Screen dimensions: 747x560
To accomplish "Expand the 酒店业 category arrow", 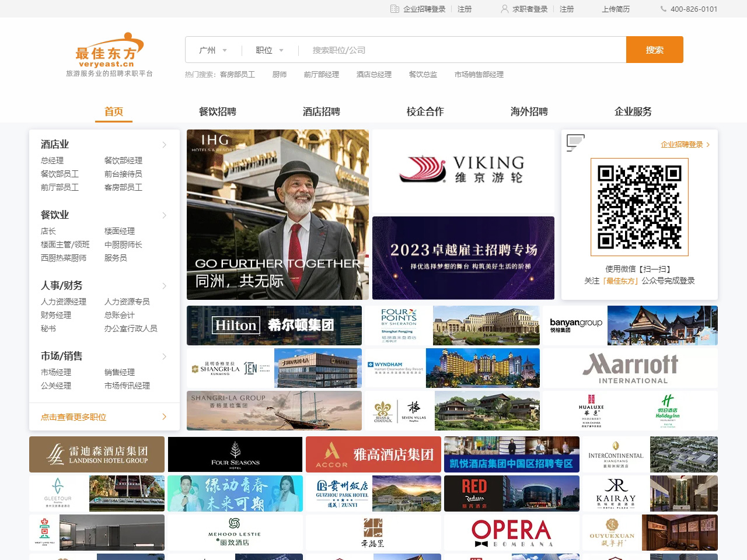I will [164, 145].
